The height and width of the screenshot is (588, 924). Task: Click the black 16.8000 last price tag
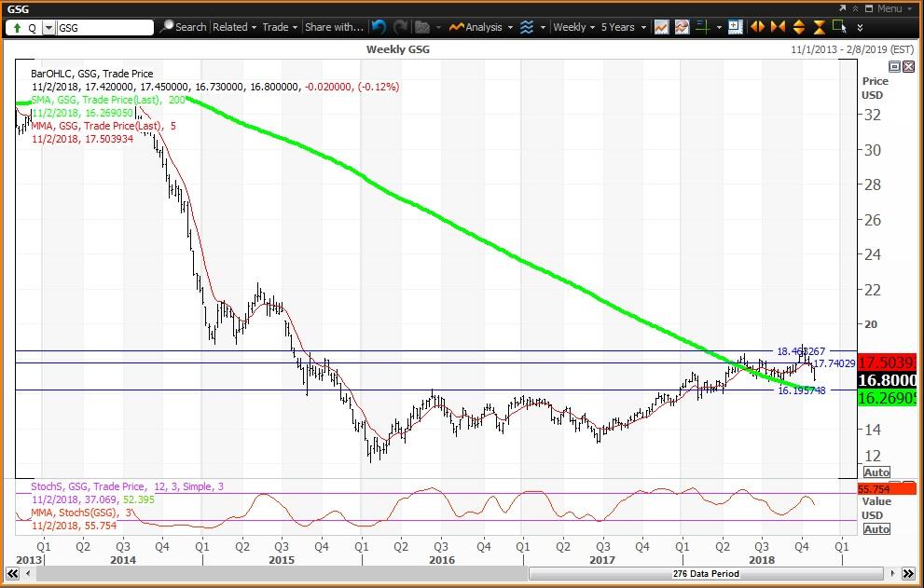[887, 380]
